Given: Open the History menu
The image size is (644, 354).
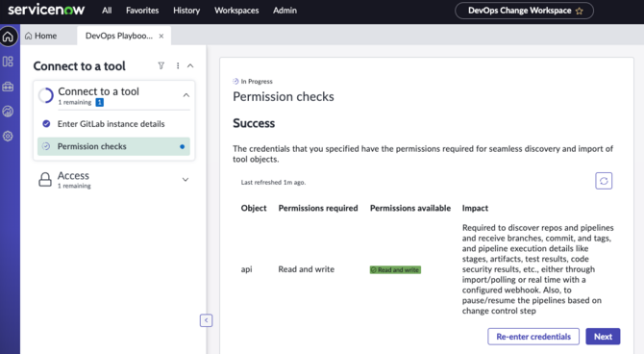Looking at the screenshot, I should click(x=186, y=11).
